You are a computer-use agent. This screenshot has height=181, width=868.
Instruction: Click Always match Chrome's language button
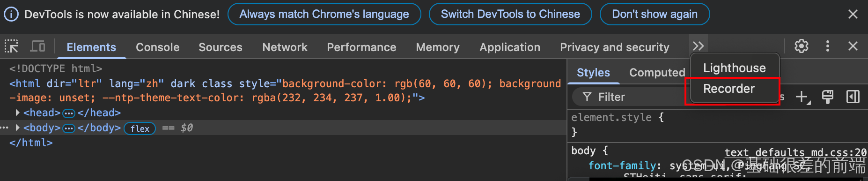[x=324, y=15]
